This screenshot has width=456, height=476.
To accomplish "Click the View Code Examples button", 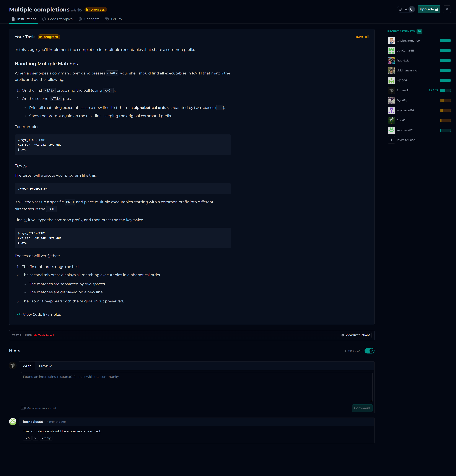I will [x=39, y=315].
